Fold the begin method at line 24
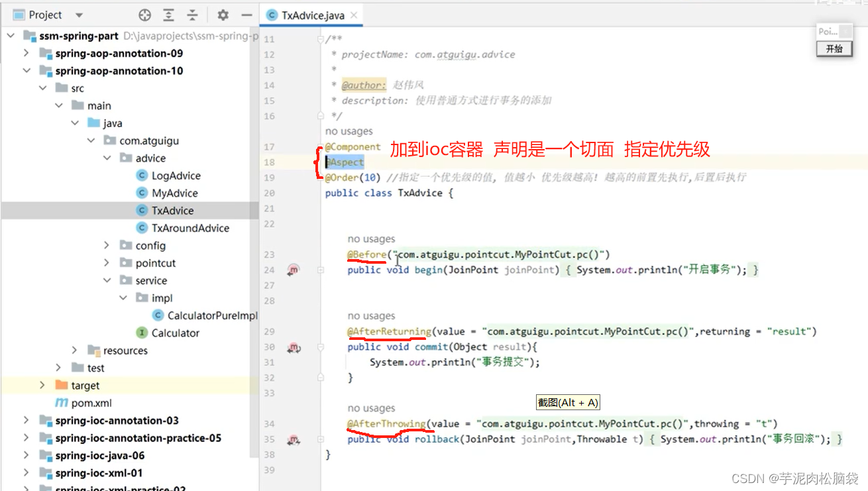 coord(321,270)
